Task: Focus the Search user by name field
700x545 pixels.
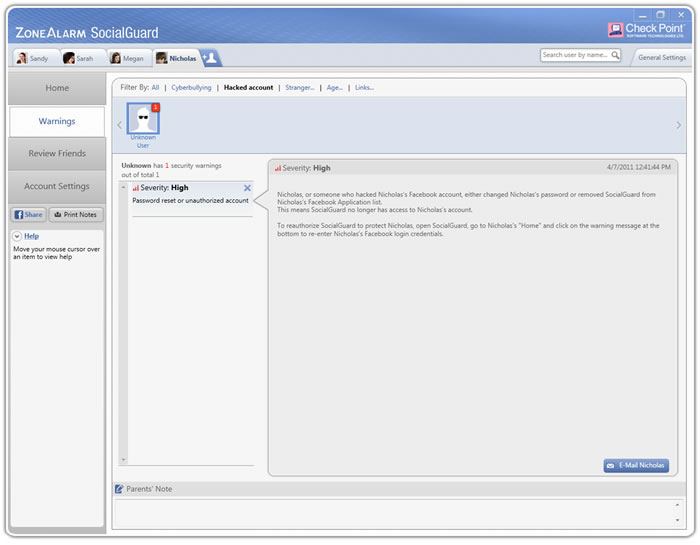Action: [580, 55]
